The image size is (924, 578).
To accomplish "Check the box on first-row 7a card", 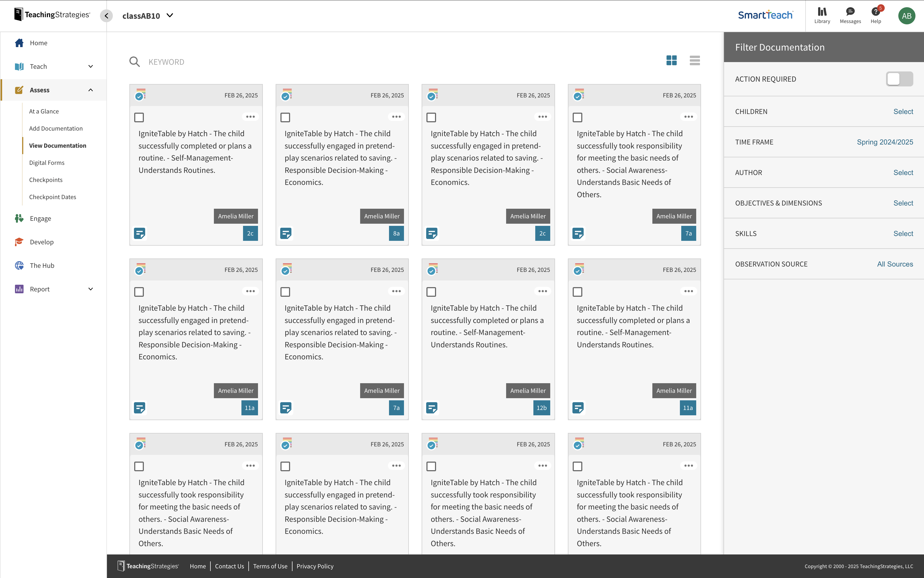I will point(577,117).
